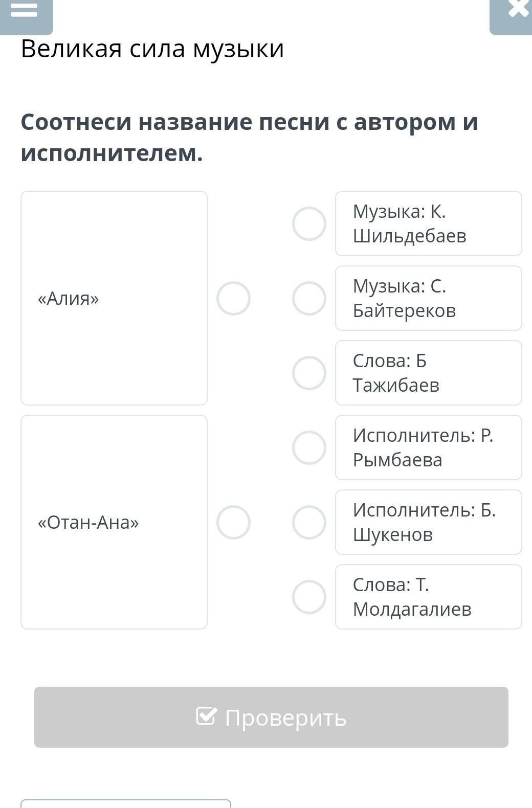Select circle for Музыка: К. Шильдебаев
Viewport: 532px width, 808px height.
(x=309, y=223)
